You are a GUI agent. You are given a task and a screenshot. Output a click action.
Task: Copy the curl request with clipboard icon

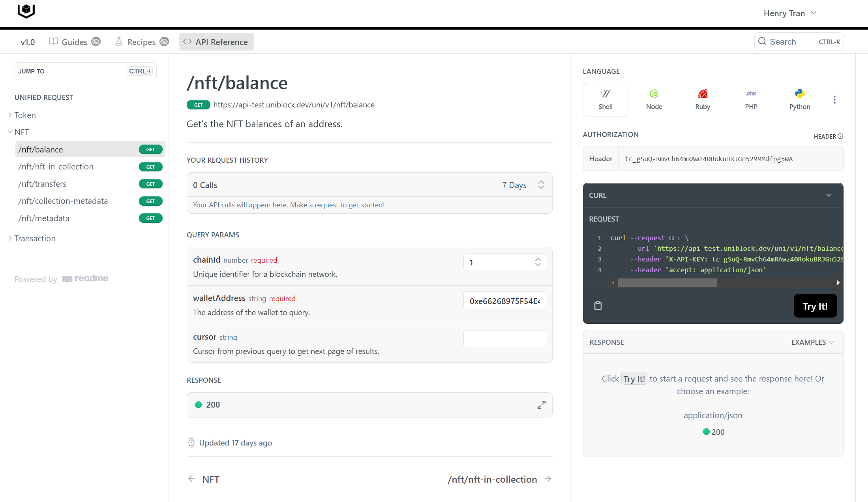(x=598, y=306)
